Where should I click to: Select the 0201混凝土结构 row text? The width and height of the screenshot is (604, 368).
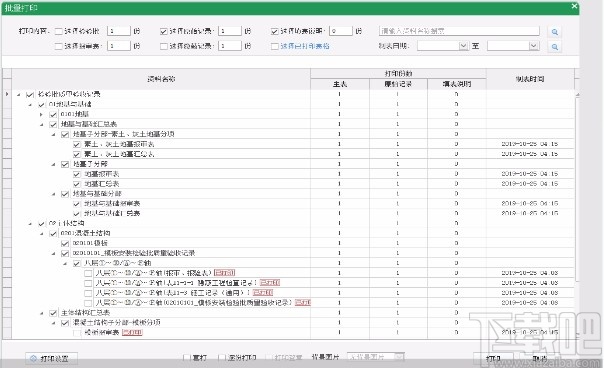pos(86,233)
